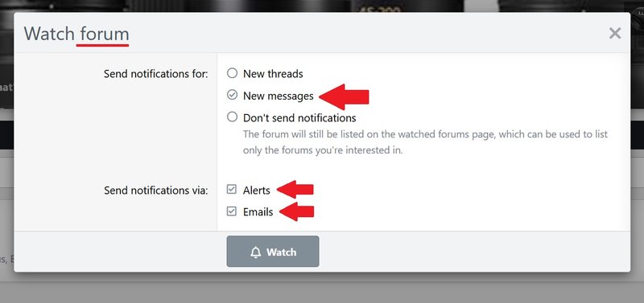Click the 'New threads' option text
Image resolution: width=644 pixels, height=303 pixels.
point(273,74)
